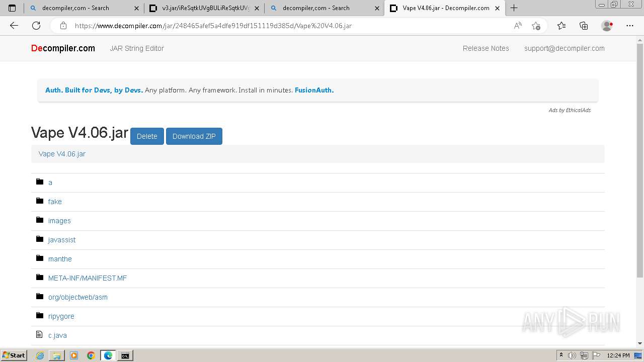Image resolution: width=644 pixels, height=362 pixels.
Task: Click the c.java file icon
Action: (39, 334)
